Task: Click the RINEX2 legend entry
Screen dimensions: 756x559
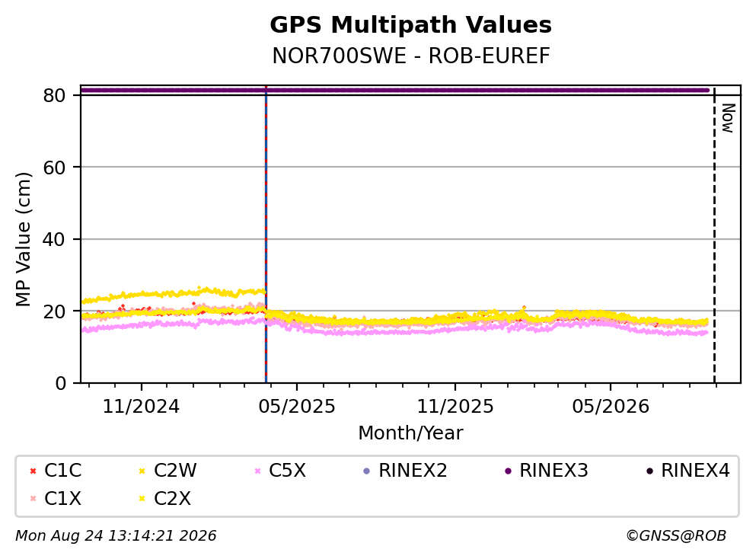Action: coord(405,470)
